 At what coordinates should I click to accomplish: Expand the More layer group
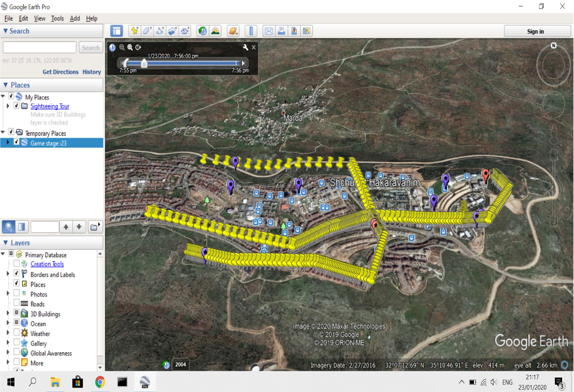[x=8, y=362]
